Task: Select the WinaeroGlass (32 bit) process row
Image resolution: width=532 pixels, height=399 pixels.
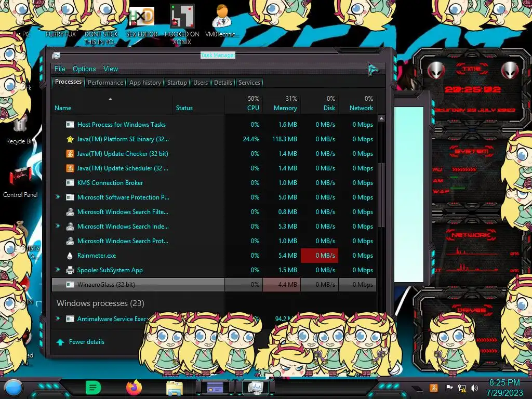Action: 214,285
